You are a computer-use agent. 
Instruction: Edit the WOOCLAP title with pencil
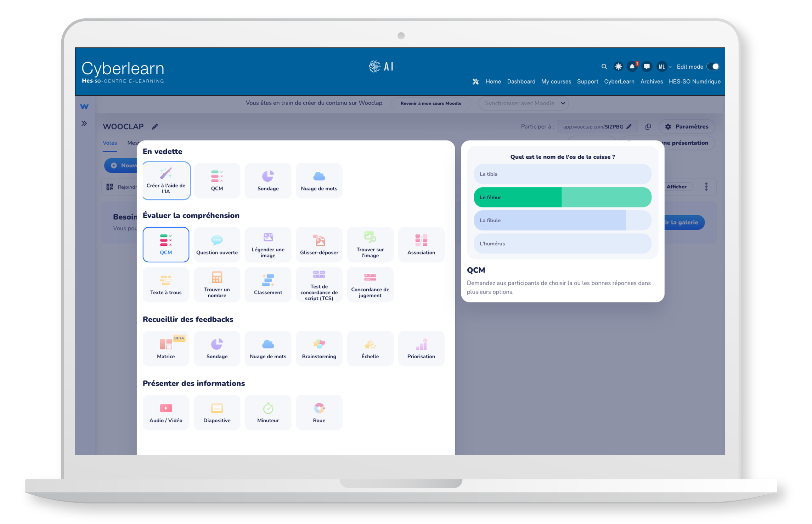[155, 127]
